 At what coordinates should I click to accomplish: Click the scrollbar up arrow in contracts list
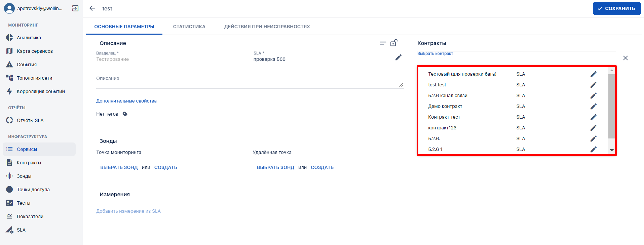612,70
